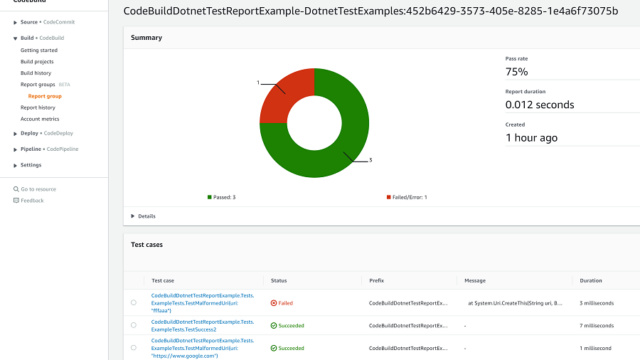Screen dimensions: 640x360
Task: Click the '7 milliseconds' duration cell
Action: click(x=596, y=325)
